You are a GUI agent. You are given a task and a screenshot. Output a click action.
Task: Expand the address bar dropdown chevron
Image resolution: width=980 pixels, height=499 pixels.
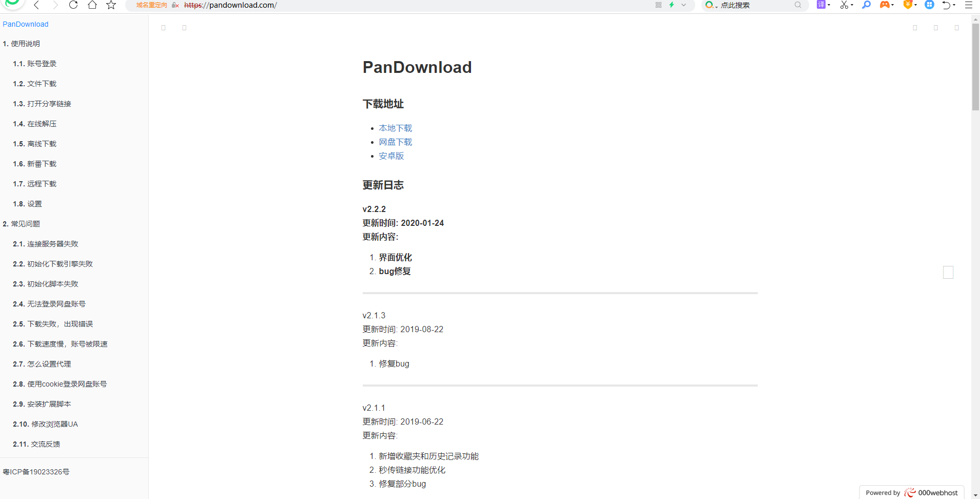[684, 5]
